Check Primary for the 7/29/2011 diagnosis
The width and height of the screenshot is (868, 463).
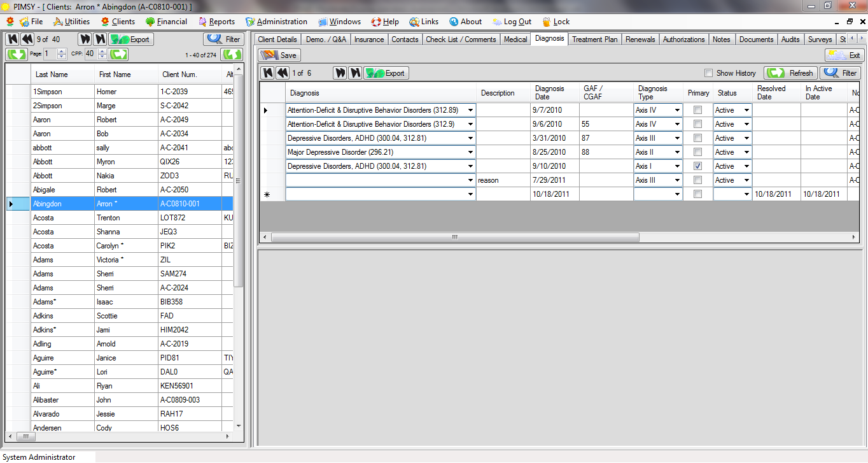697,180
